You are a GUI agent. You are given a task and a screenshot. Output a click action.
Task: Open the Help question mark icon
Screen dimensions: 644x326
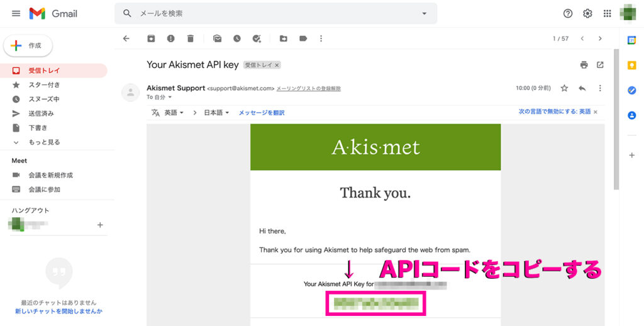pos(568,14)
